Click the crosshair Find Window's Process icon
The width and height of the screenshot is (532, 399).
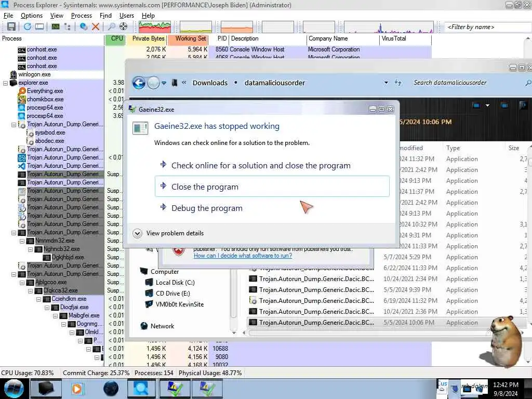tap(124, 26)
